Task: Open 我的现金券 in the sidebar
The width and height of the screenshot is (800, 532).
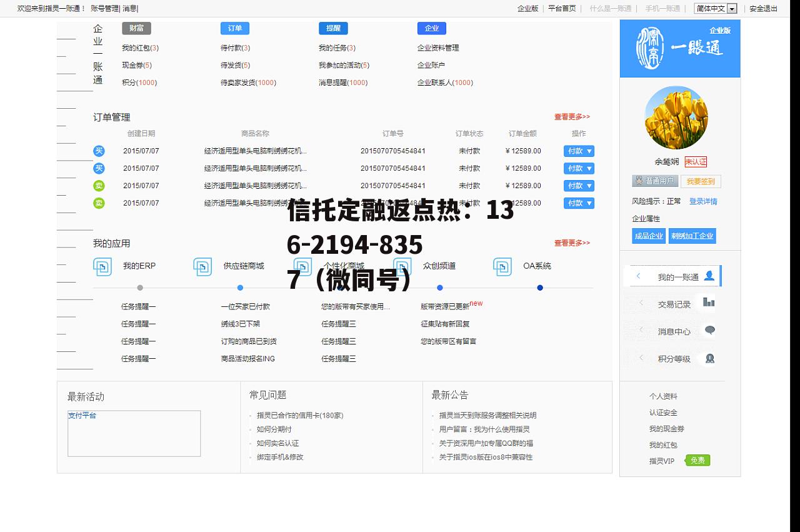Action: pos(667,429)
